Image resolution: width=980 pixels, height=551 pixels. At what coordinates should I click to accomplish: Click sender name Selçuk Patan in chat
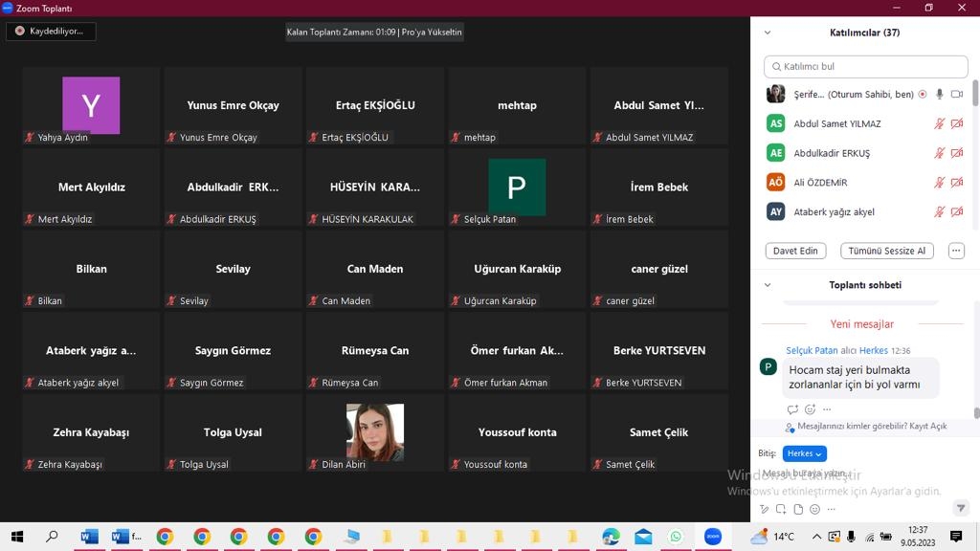pyautogui.click(x=812, y=350)
